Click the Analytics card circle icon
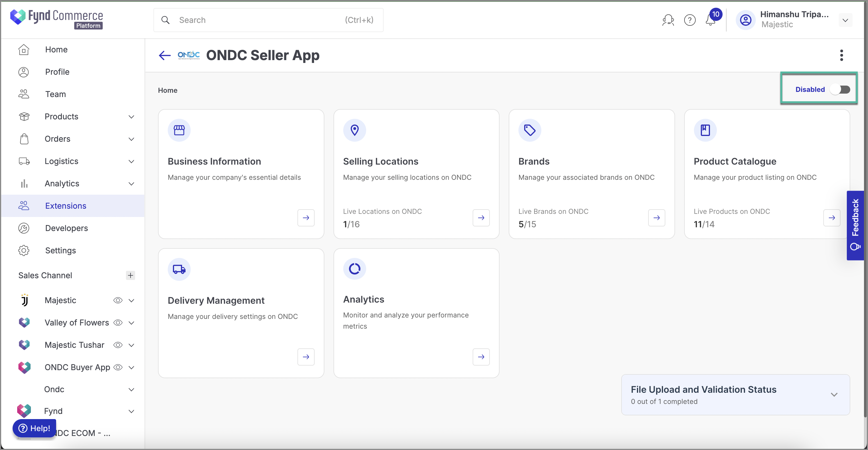This screenshot has width=868, height=450. coord(354,269)
